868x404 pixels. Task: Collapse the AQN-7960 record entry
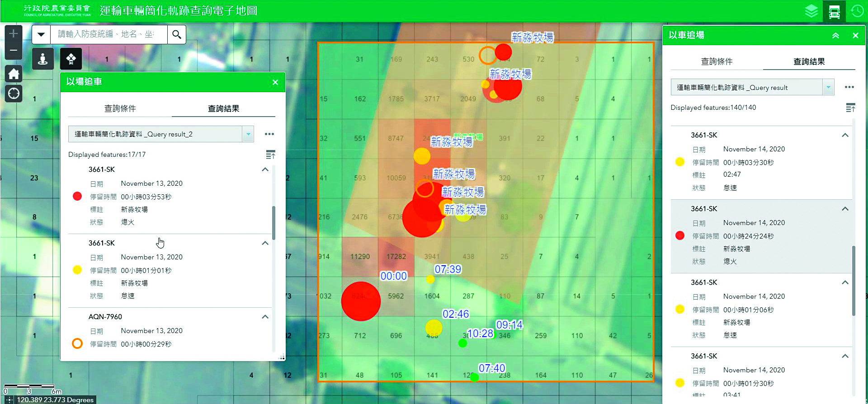pos(265,317)
